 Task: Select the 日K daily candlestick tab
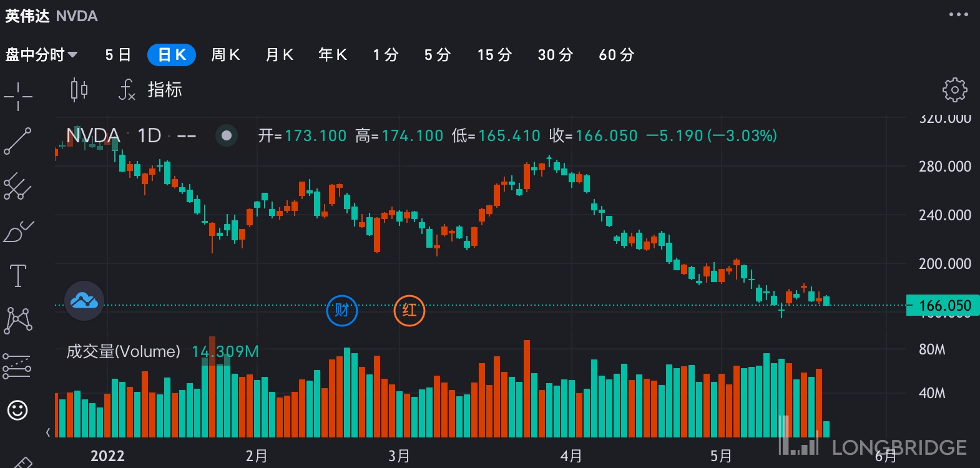point(172,55)
